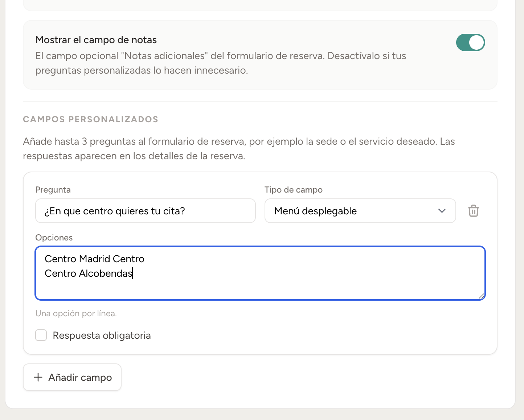Check the Respuesta obligatoria checkbox
524x420 pixels.
point(41,335)
